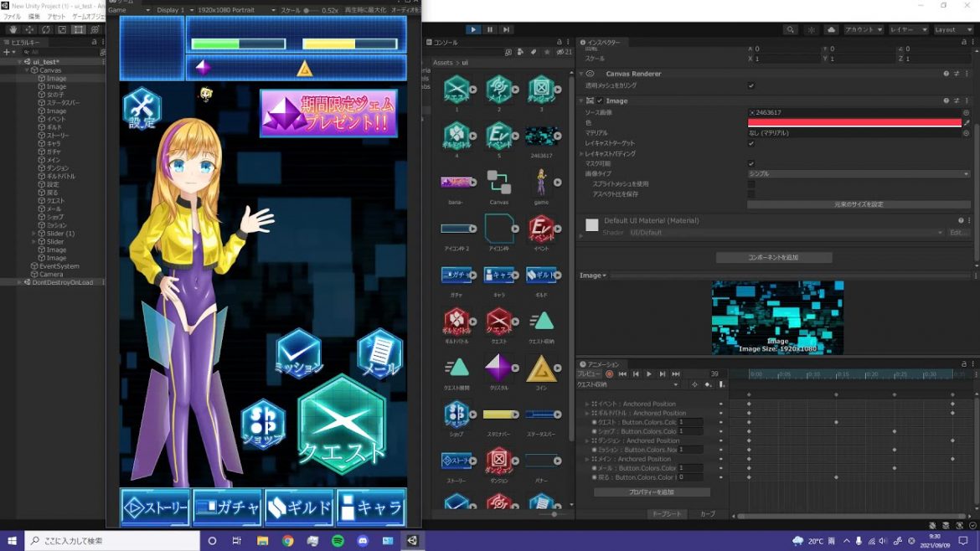The width and height of the screenshot is (980, 551).
Task: Toggle the レイキャストターゲット checkbox
Action: point(750,143)
